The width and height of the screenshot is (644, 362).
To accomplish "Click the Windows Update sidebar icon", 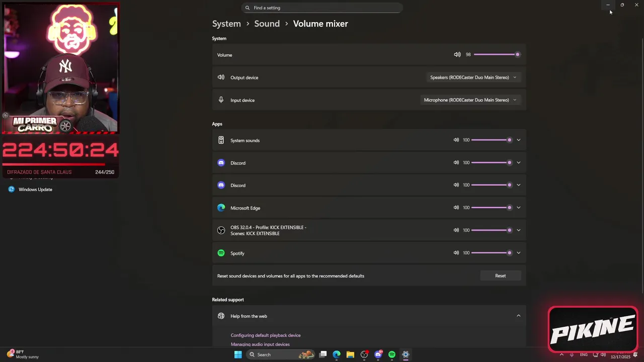I will point(11,190).
